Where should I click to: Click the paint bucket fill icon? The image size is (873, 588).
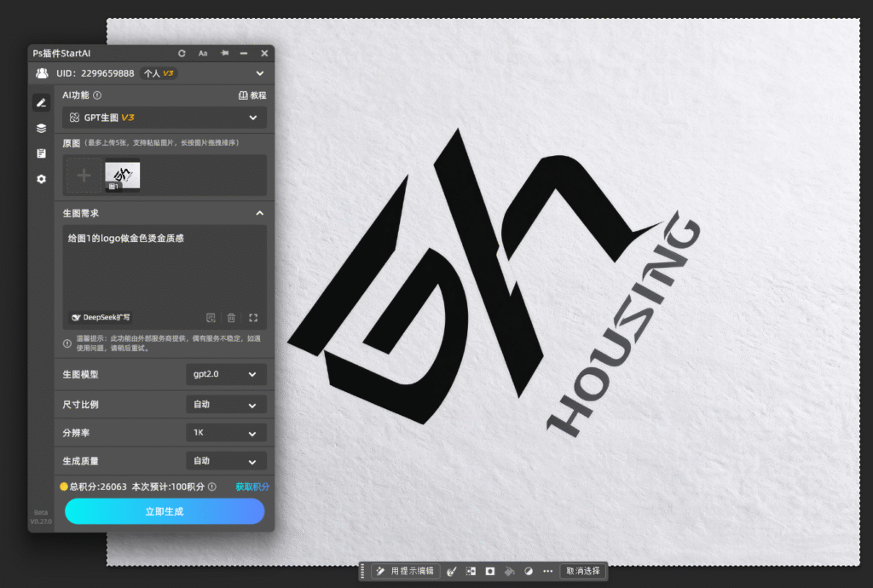click(x=510, y=571)
